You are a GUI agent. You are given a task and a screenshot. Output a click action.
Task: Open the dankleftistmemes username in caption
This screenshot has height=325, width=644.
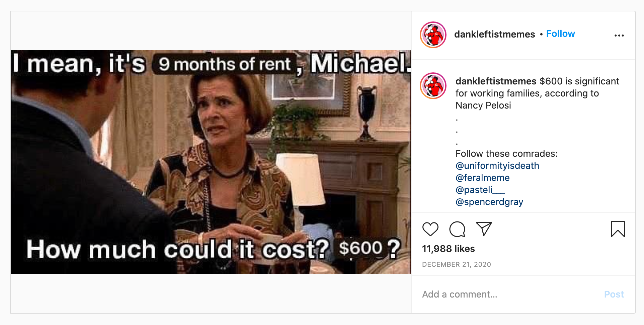[496, 81]
